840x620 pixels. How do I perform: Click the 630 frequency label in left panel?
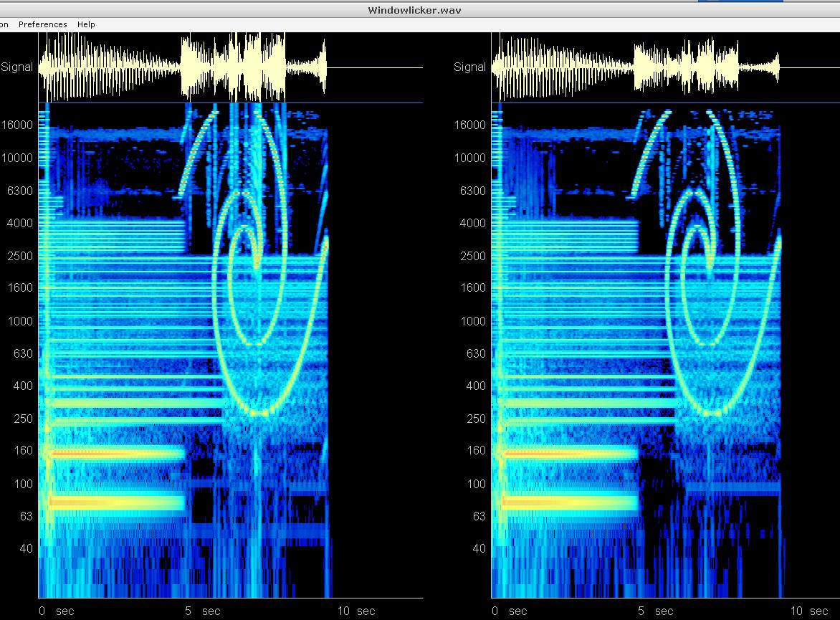point(23,353)
